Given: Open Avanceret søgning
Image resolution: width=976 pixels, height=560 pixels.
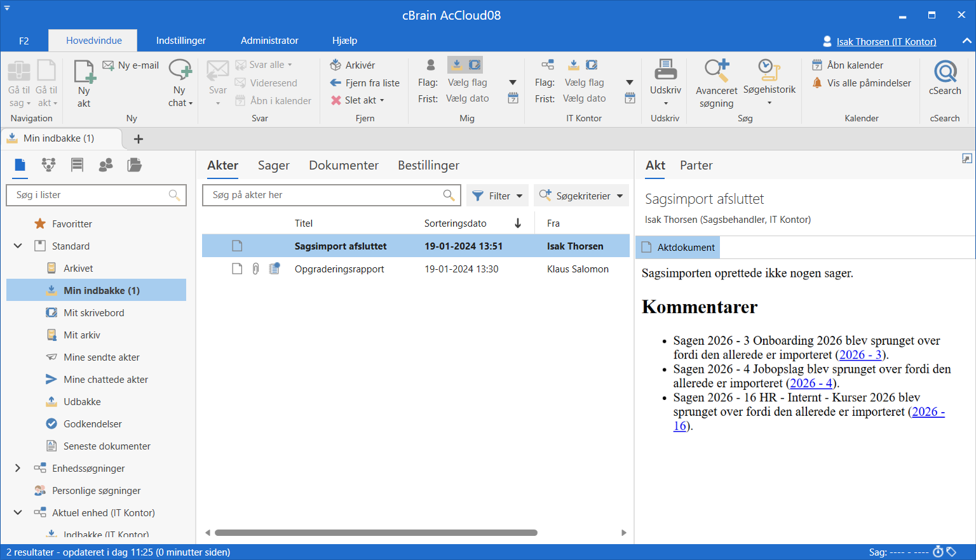Looking at the screenshot, I should 717,84.
